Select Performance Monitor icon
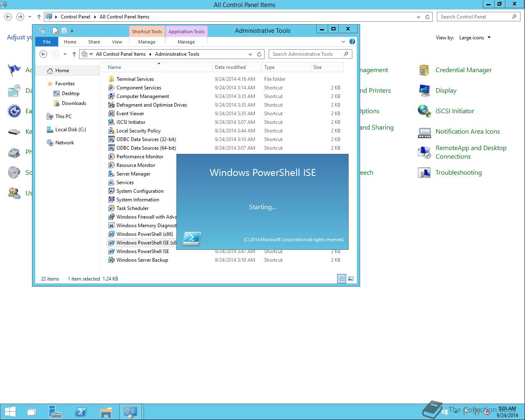 point(111,157)
